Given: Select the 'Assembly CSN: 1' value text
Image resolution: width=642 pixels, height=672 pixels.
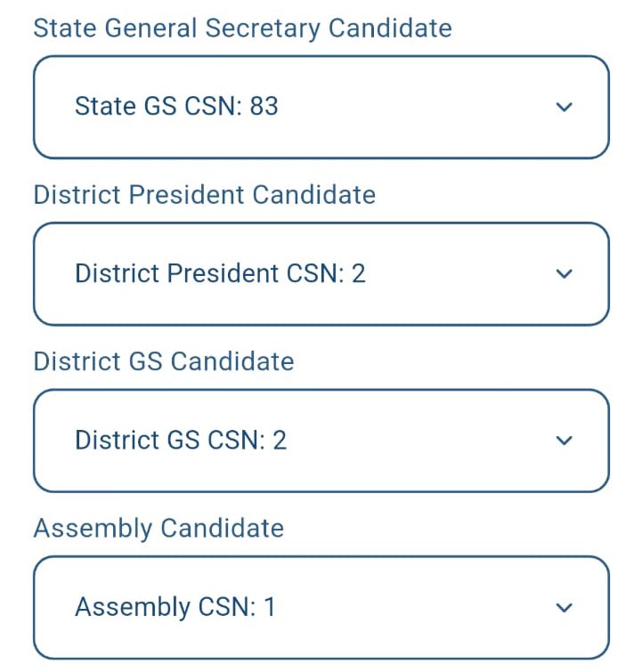Looking at the screenshot, I should pos(175,607).
